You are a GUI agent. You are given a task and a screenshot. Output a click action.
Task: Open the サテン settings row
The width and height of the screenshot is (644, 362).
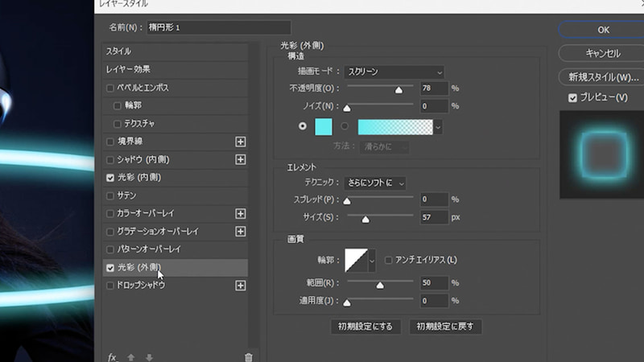(175, 195)
